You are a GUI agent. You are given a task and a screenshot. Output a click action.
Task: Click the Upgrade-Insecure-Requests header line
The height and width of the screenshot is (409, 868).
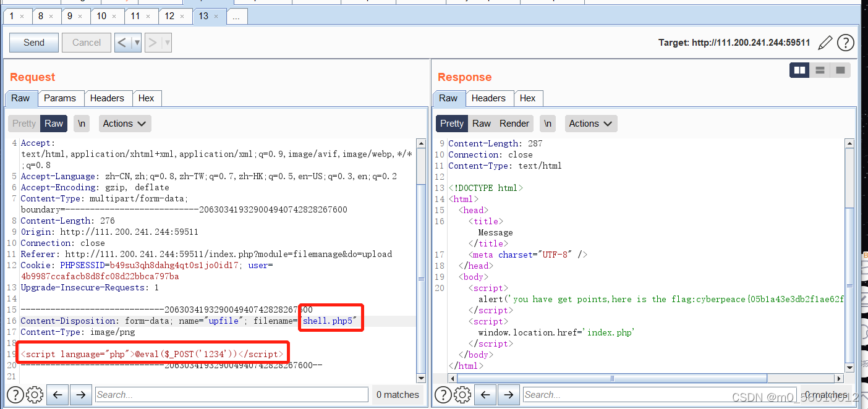click(x=90, y=288)
